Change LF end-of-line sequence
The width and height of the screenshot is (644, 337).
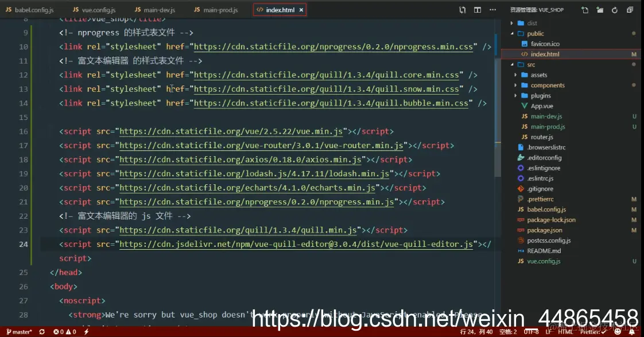click(549, 332)
